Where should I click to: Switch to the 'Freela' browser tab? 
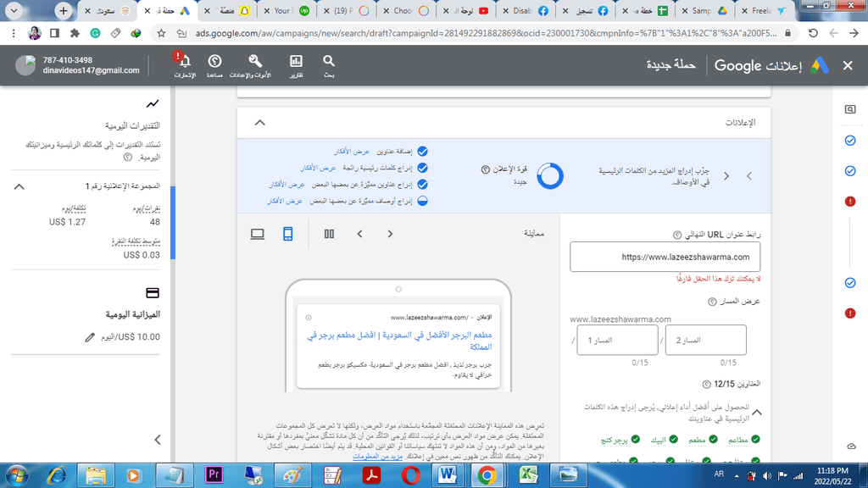pos(764,10)
